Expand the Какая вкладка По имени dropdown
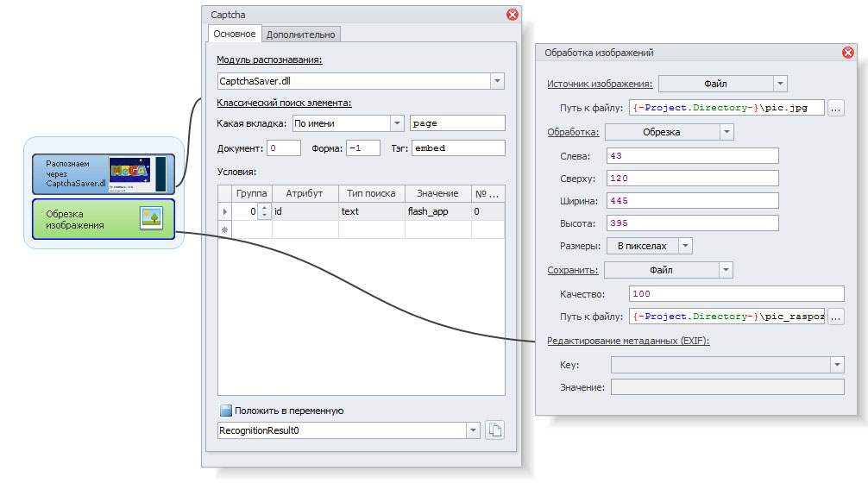 point(397,123)
